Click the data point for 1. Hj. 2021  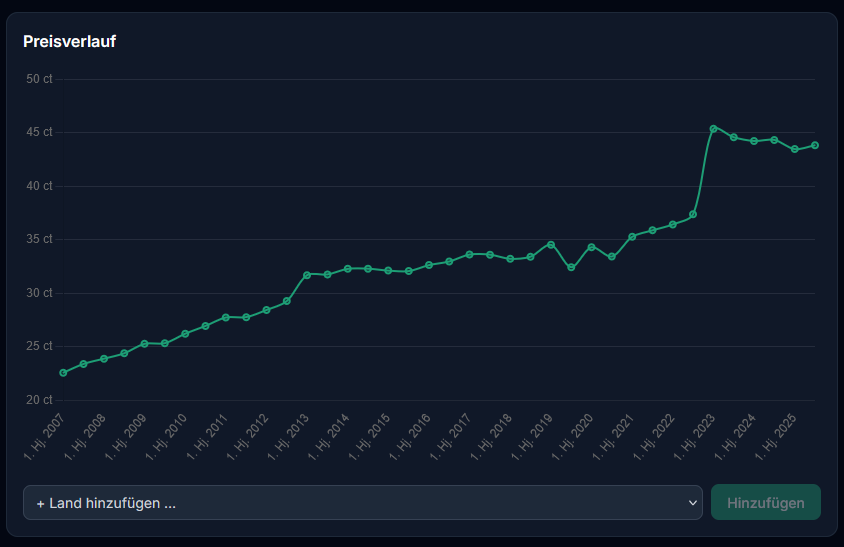632,236
